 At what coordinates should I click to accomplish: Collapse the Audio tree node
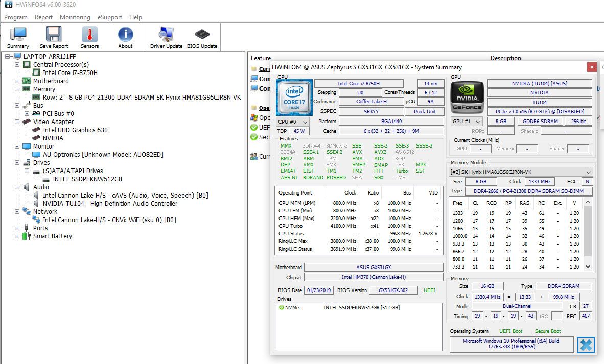coord(17,187)
